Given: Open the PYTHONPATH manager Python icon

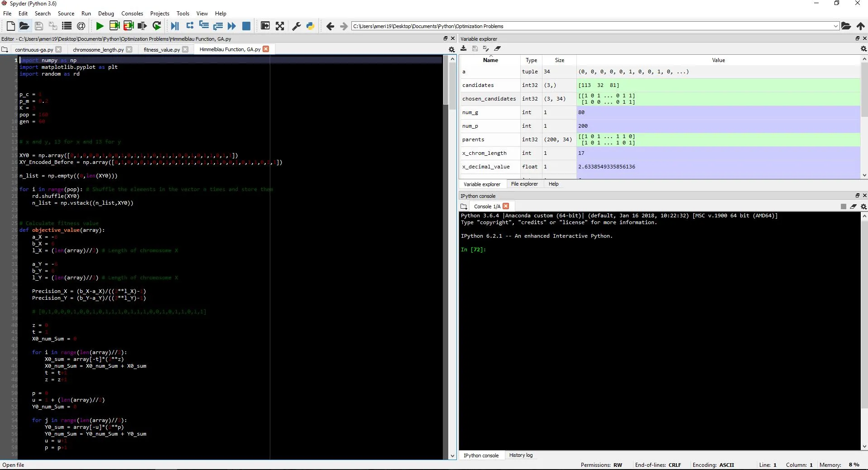Looking at the screenshot, I should (310, 26).
